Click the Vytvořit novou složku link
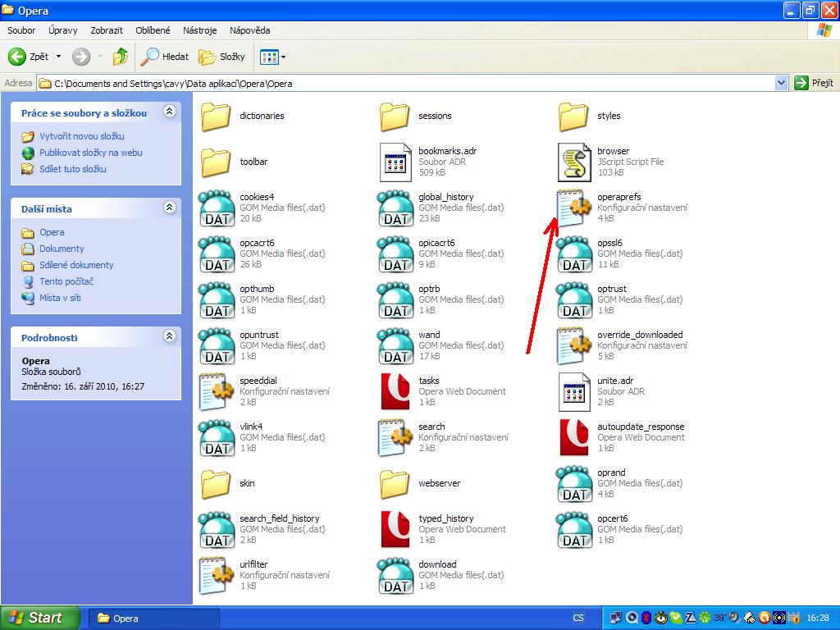 (81, 136)
